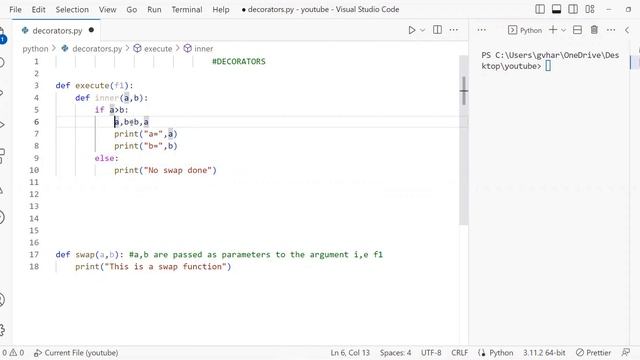Click python folder in breadcrumb
This screenshot has height=360, width=640.
pyautogui.click(x=35, y=49)
